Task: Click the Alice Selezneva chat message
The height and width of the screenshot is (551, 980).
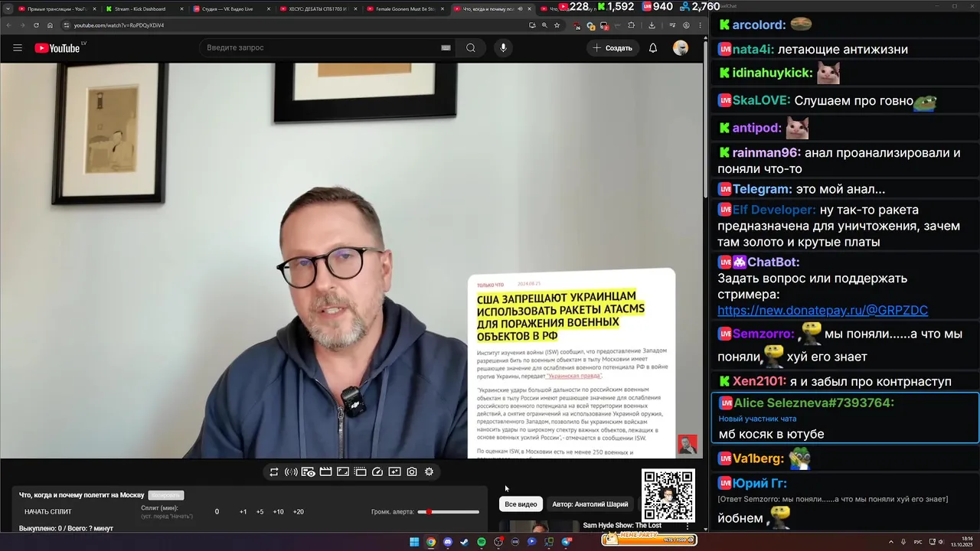Action: tap(844, 418)
